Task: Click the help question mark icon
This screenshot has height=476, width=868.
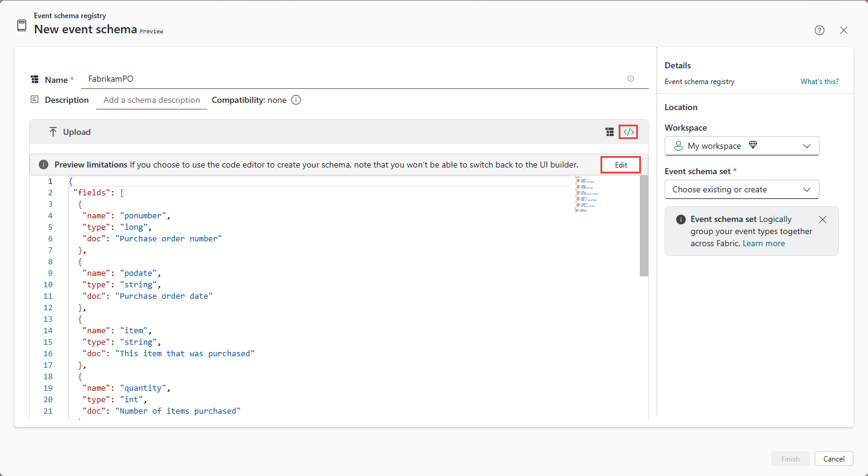Action: click(x=819, y=30)
